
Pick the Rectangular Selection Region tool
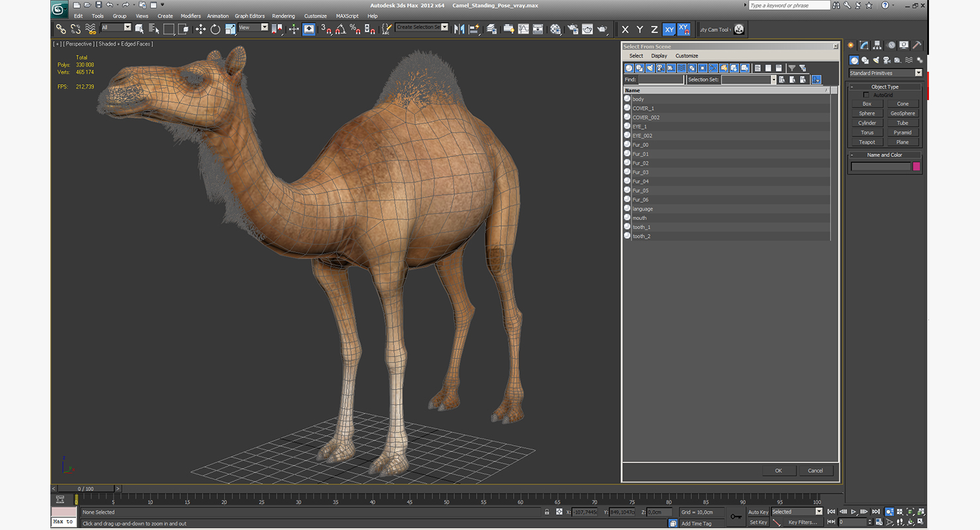169,29
